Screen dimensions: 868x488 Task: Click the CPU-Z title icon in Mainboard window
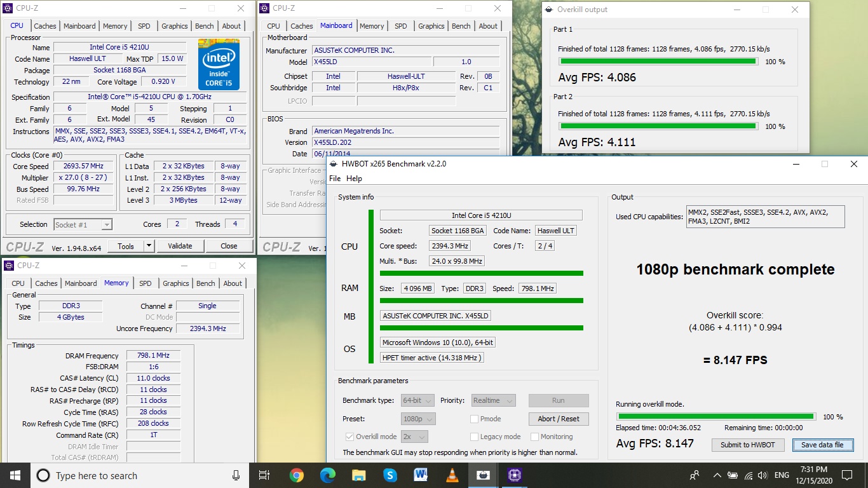(x=265, y=8)
